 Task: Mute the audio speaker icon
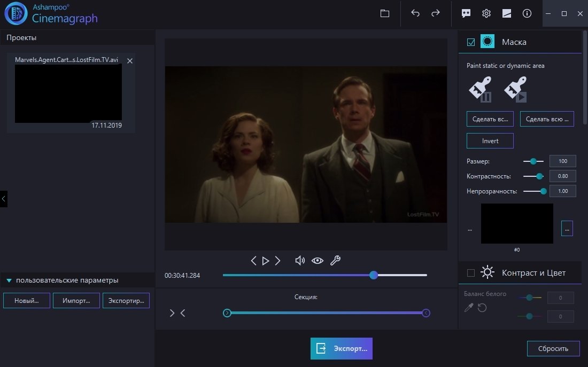pos(300,261)
